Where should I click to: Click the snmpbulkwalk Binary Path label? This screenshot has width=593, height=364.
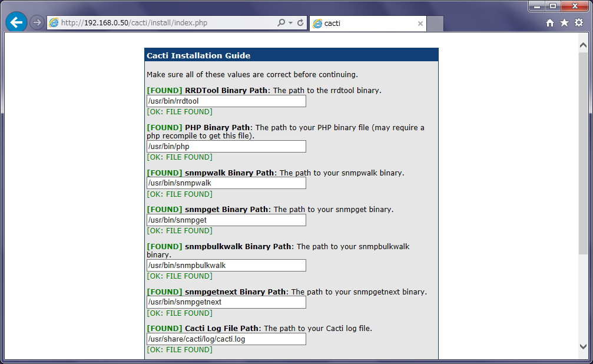click(238, 246)
